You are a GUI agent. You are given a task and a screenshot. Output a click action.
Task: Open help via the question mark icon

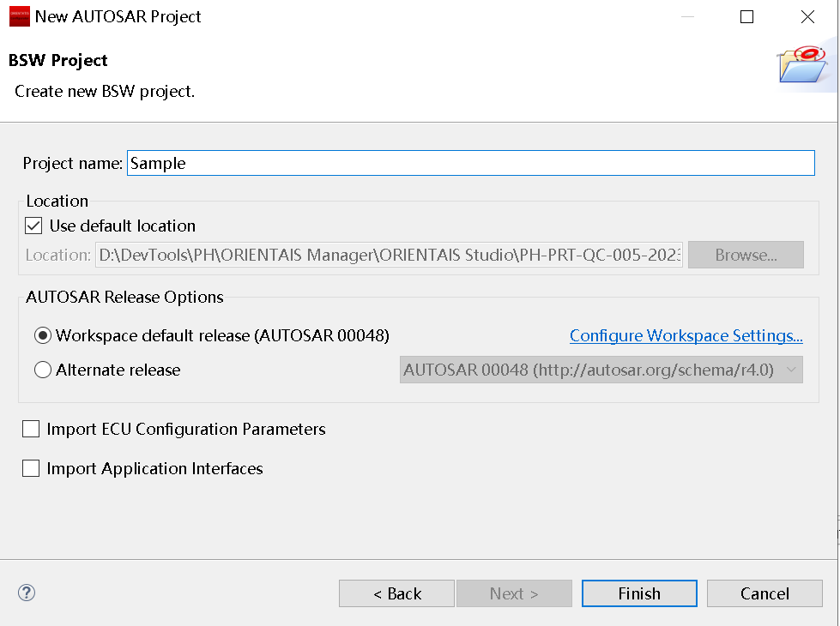coord(27,593)
